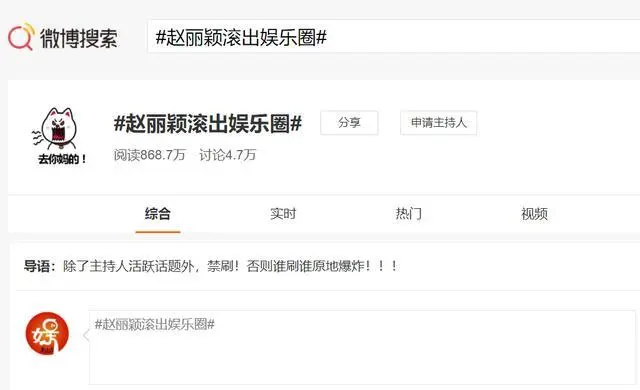The image size is (640, 390).
Task: Focus the post compose text box
Action: click(362, 347)
